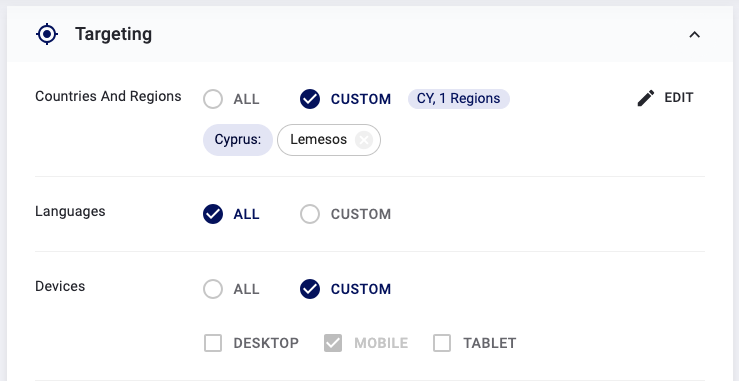Select CUSTOM for Languages
Image resolution: width=739 pixels, height=381 pixels.
point(310,214)
